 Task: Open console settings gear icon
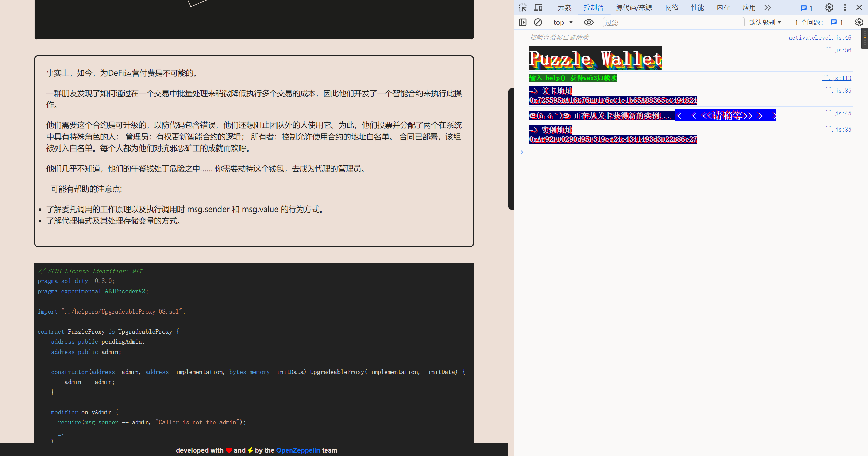[x=859, y=22]
